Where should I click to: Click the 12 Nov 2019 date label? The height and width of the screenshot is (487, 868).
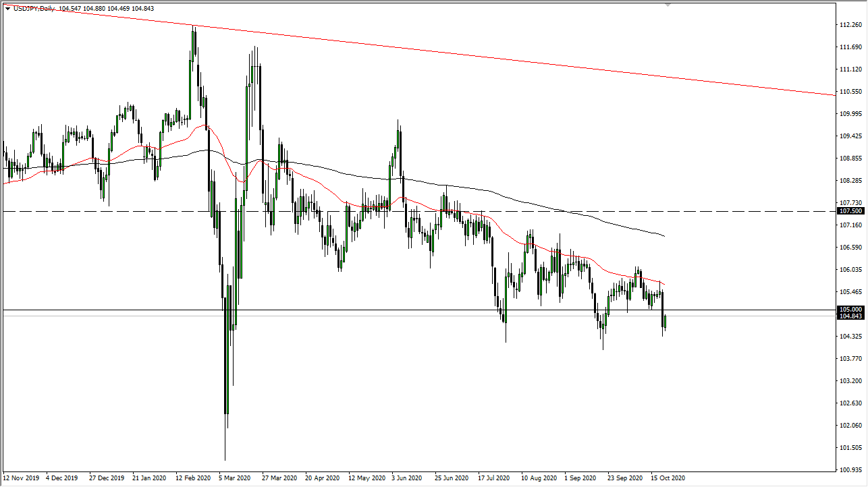pos(20,478)
